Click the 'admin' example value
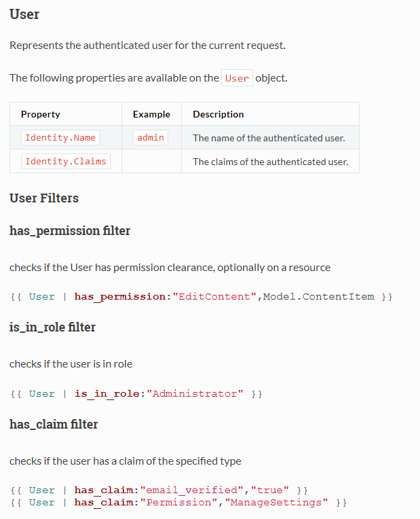Screen dimensions: 420x519 [151, 137]
